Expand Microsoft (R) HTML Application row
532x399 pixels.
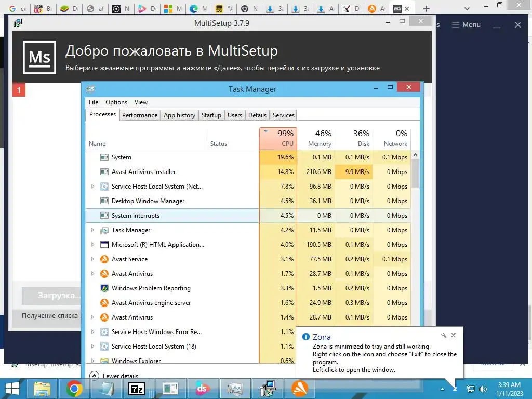point(92,245)
